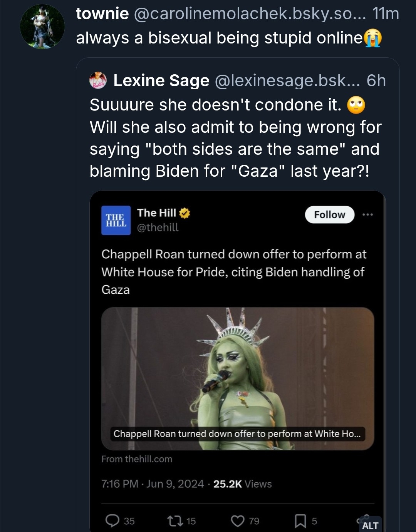416x532 pixels.
Task: Like the post with heart icon
Action: 238,521
